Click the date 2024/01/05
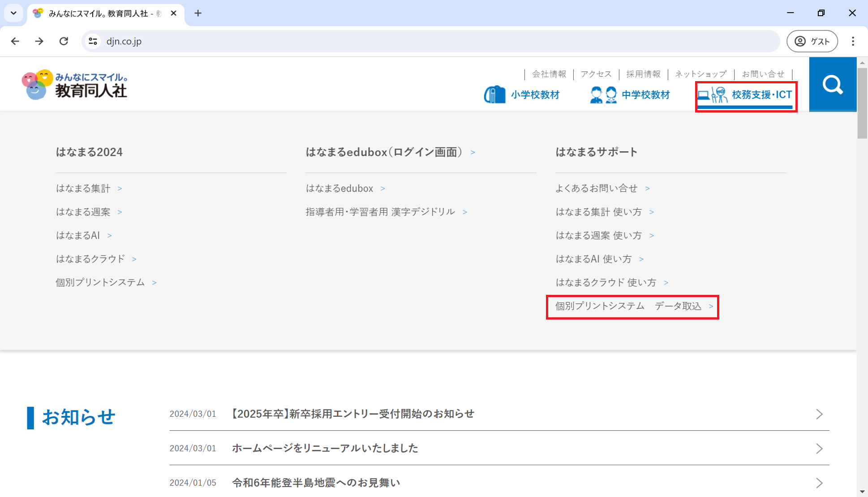The width and height of the screenshot is (868, 497). click(193, 483)
